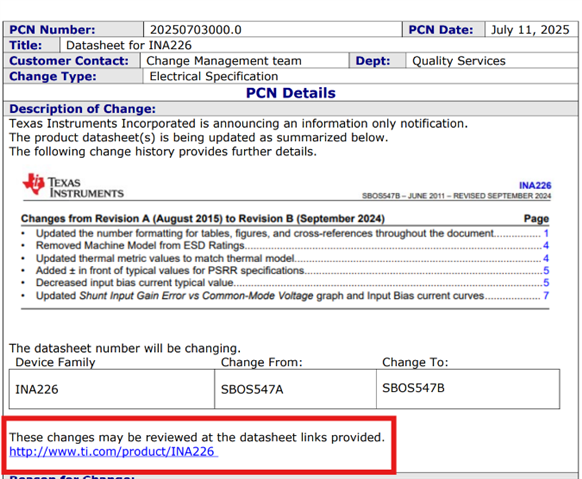Click 'Added ± in front of typical values' entry
The image size is (582, 479).
point(170,270)
